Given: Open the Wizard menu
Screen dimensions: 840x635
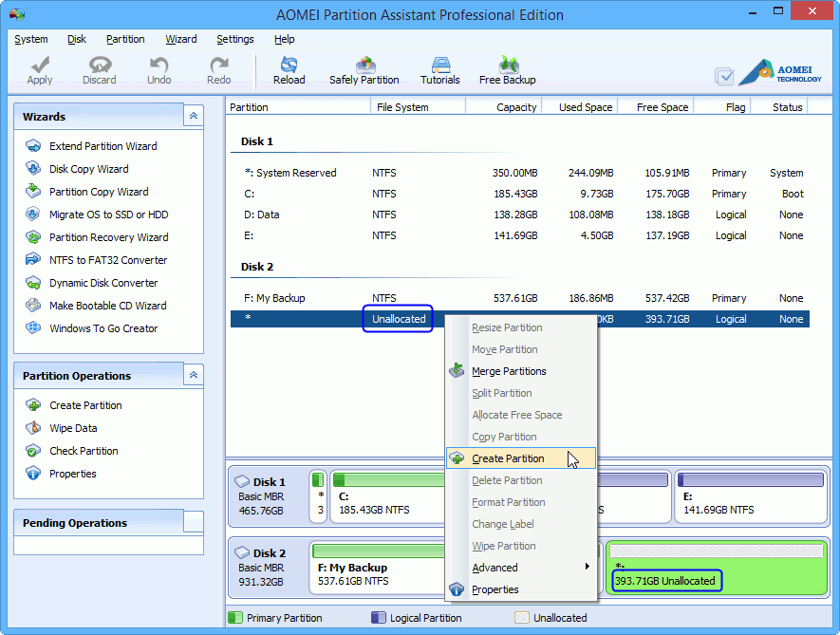Looking at the screenshot, I should 181,39.
